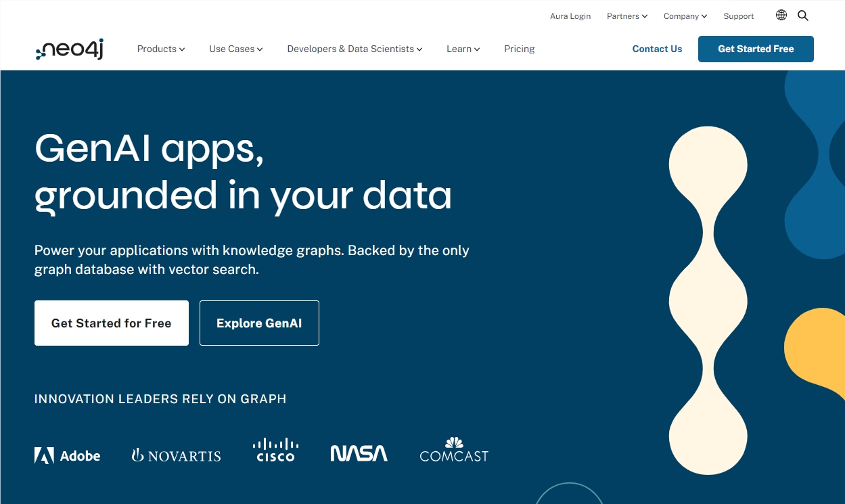Expand the Learn dropdown
Viewport: 845px width, 504px height.
[463, 49]
